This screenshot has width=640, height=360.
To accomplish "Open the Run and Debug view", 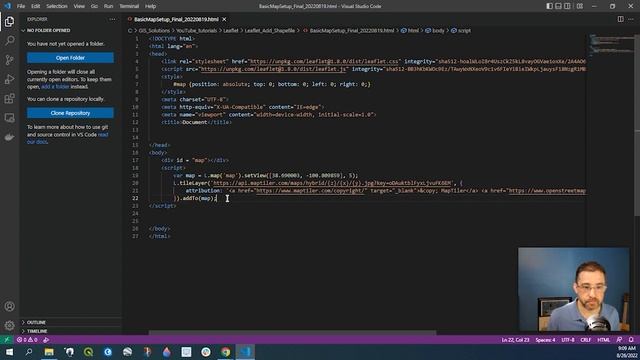I will (9, 79).
